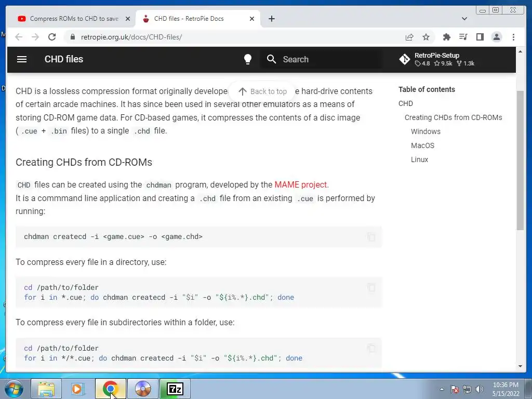
Task: Jump to CHD in table of contents
Action: [406, 103]
